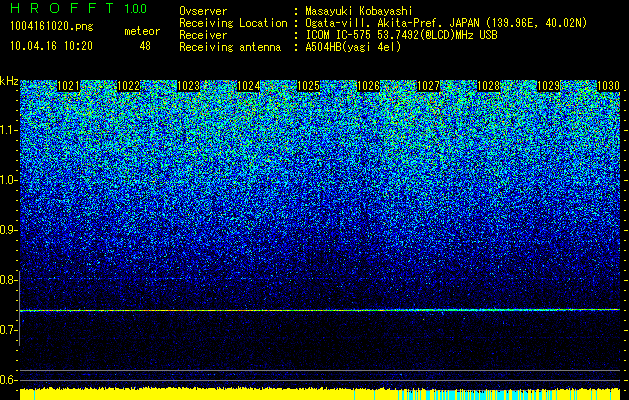The image size is (629, 400).
Task: Click the 1028 time marker
Action: [x=488, y=86]
